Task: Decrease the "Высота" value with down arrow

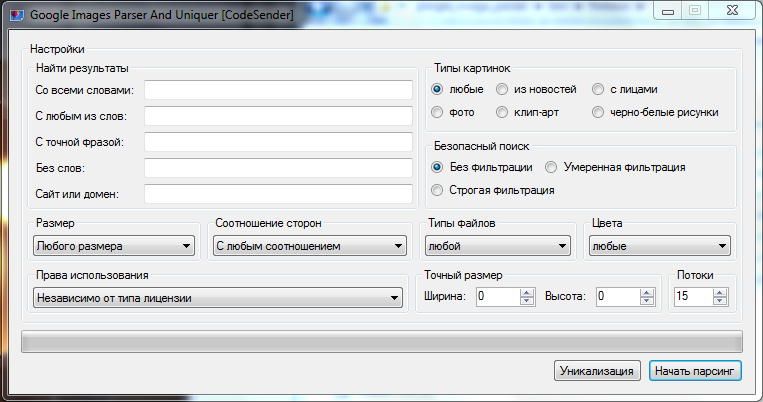Action: 647,301
